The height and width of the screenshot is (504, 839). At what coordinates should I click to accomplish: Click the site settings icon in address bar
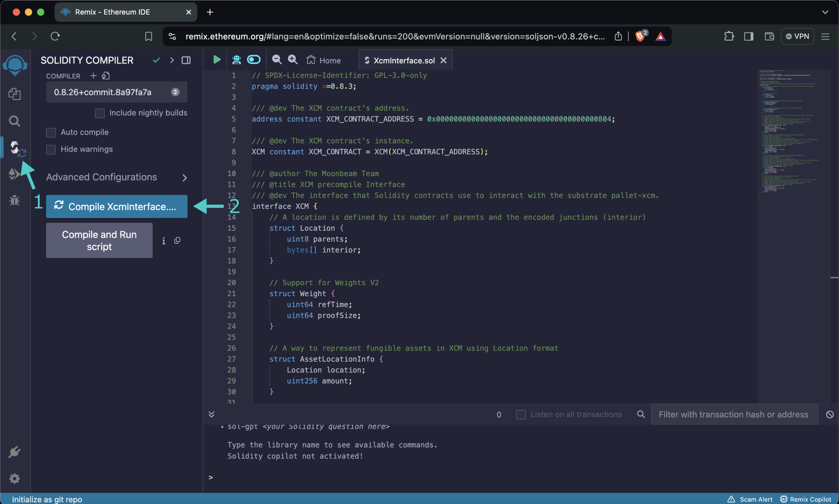click(172, 36)
